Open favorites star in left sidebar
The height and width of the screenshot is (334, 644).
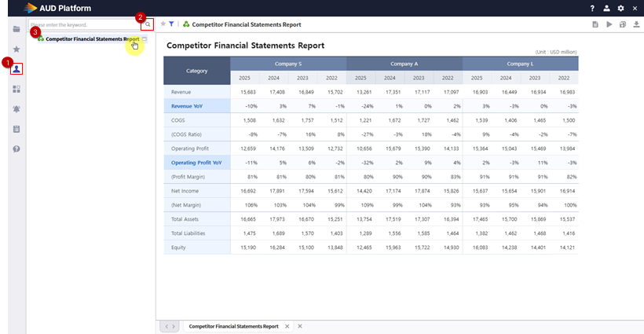(x=16, y=49)
